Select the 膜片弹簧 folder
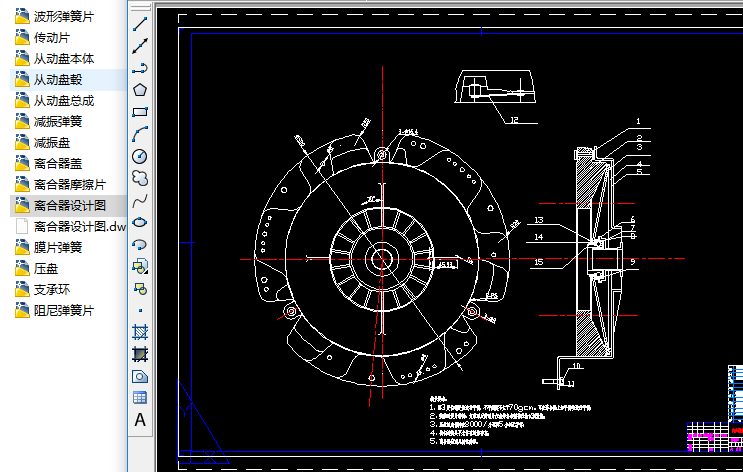 click(49, 247)
